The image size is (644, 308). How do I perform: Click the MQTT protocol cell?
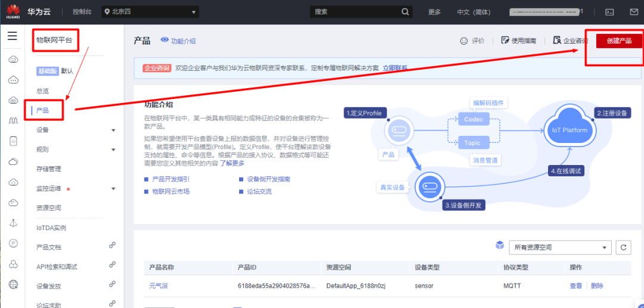[x=512, y=286]
